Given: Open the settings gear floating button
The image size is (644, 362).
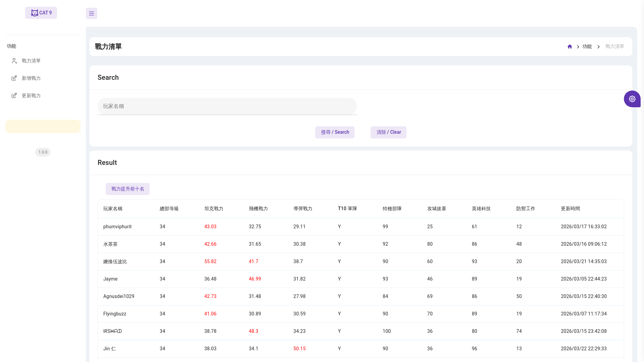Looking at the screenshot, I should pyautogui.click(x=632, y=99).
